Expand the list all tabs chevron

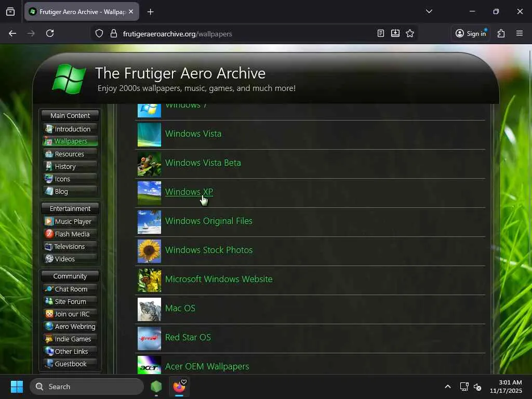coord(429,11)
